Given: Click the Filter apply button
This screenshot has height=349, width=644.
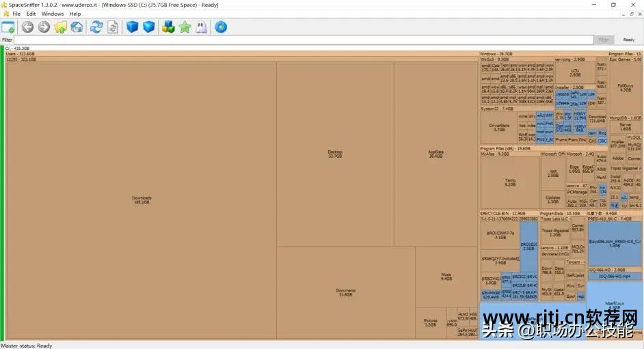Looking at the screenshot, I should point(604,40).
